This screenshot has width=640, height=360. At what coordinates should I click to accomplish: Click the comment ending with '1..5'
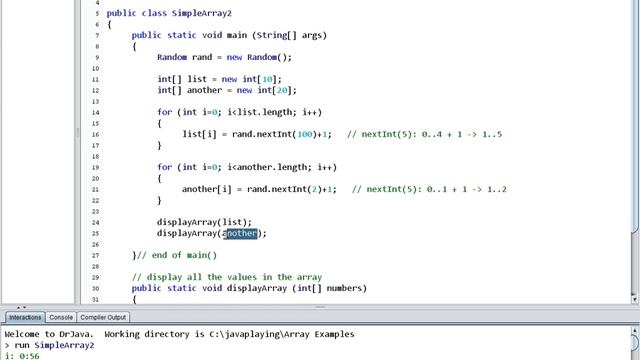tap(424, 134)
